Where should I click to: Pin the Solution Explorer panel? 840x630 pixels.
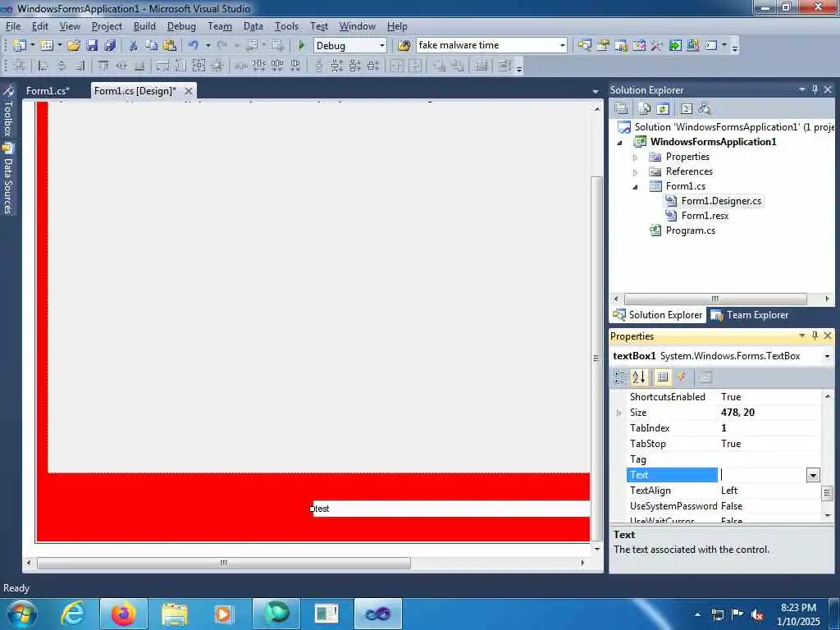pos(815,89)
